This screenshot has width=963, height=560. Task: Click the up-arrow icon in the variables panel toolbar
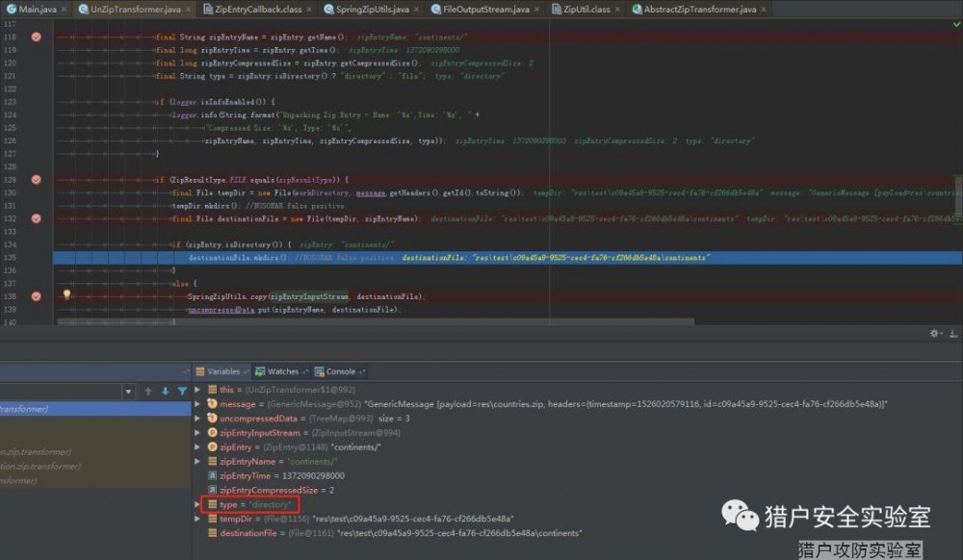[147, 390]
